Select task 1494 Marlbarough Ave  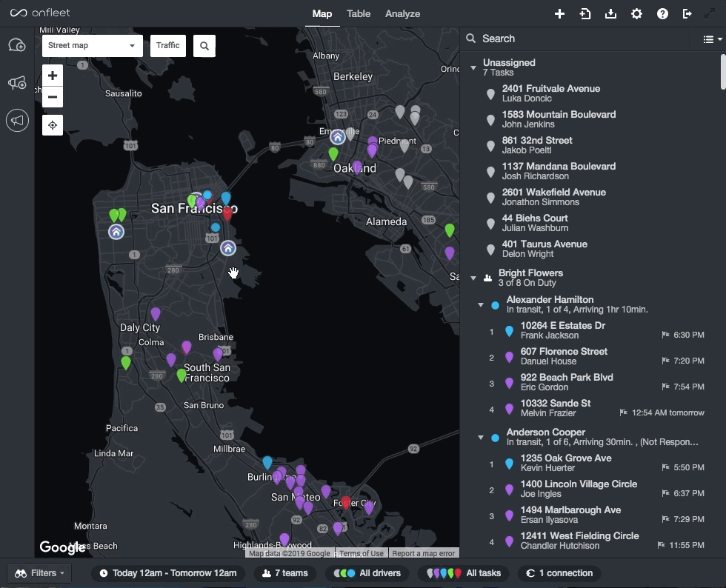[x=597, y=515]
